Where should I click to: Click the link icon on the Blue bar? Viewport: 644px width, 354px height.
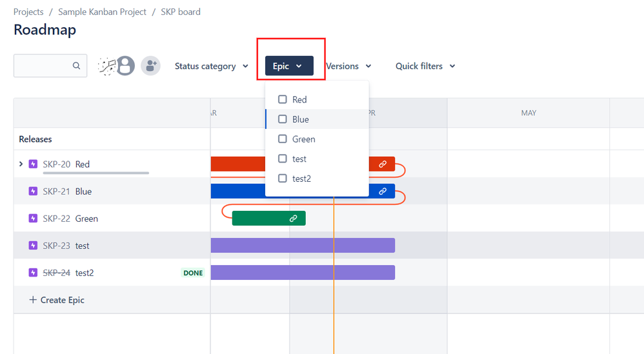[x=383, y=192]
